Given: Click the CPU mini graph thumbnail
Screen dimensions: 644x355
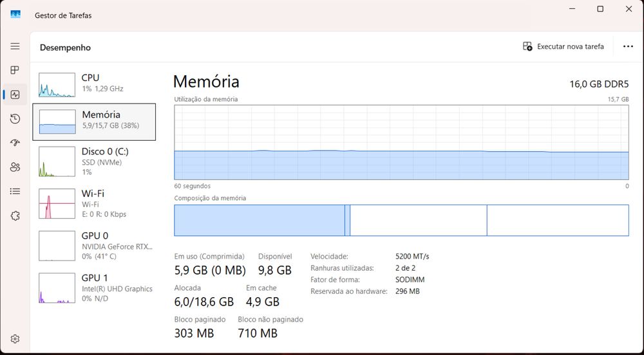Looking at the screenshot, I should point(57,85).
